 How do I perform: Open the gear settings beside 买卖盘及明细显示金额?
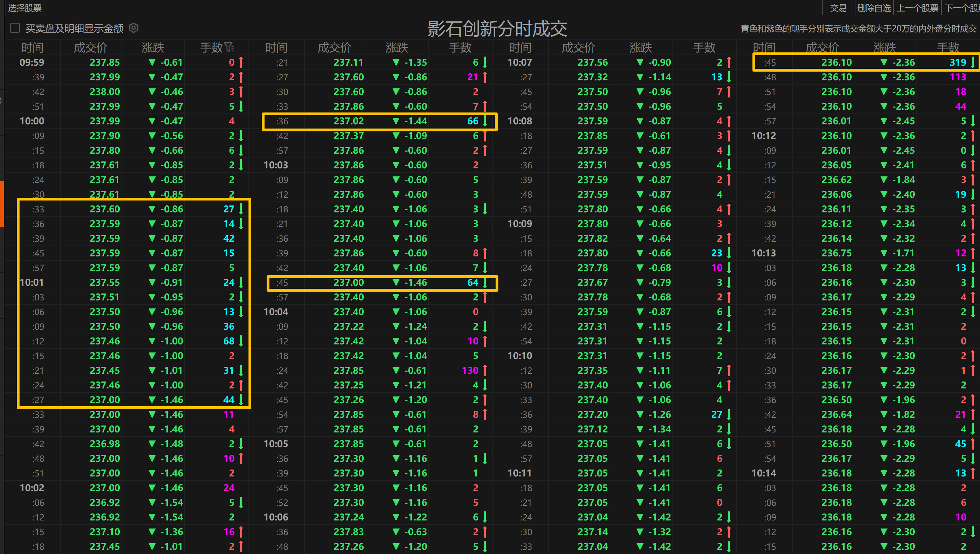(x=134, y=28)
